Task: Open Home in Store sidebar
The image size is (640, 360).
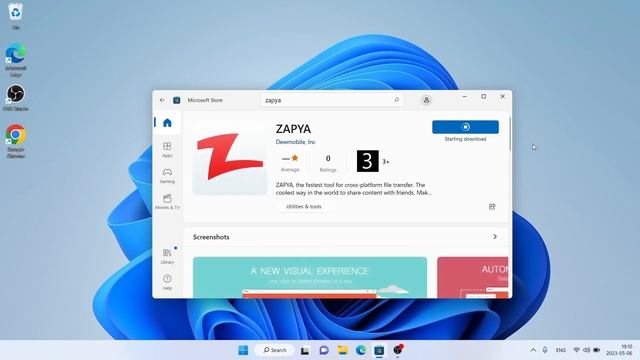Action: pos(167,123)
